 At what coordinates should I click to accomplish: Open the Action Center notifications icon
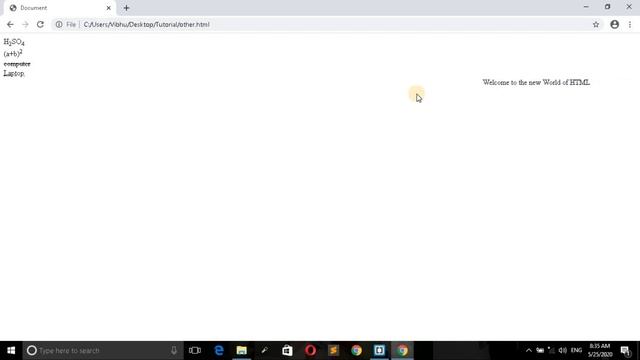[x=626, y=350]
